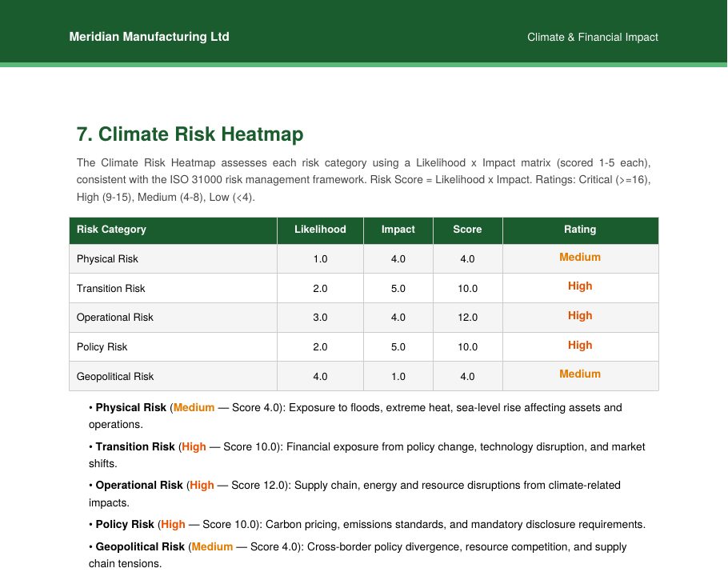Click Operational Risk score 12.0 in table

467,318
